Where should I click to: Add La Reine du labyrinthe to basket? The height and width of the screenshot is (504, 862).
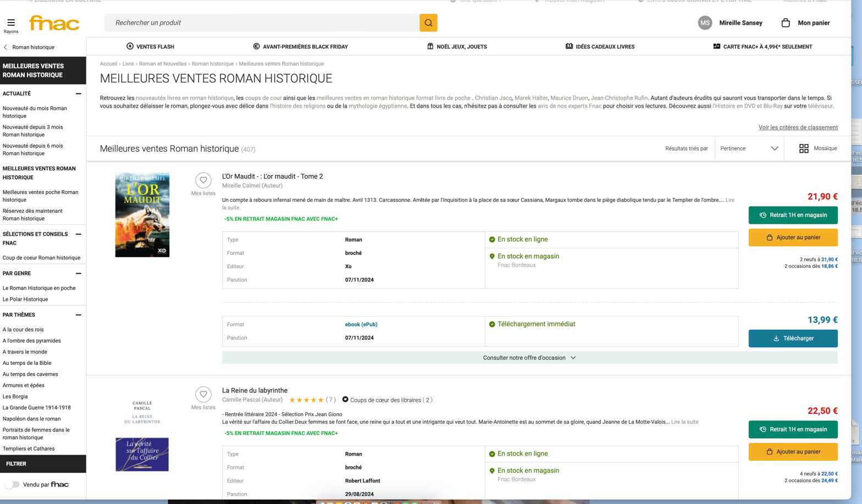(x=793, y=452)
